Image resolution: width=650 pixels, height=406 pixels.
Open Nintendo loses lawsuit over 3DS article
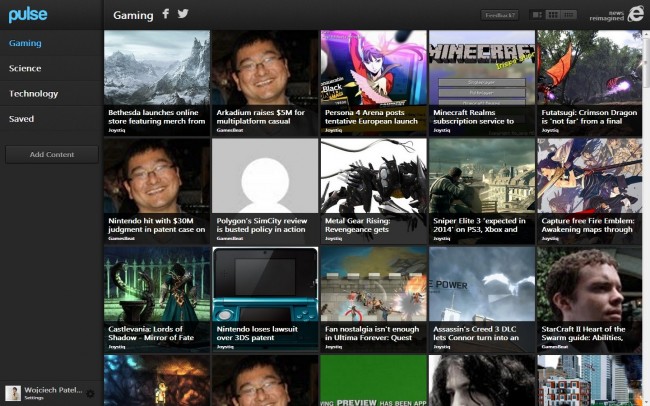[x=265, y=299]
